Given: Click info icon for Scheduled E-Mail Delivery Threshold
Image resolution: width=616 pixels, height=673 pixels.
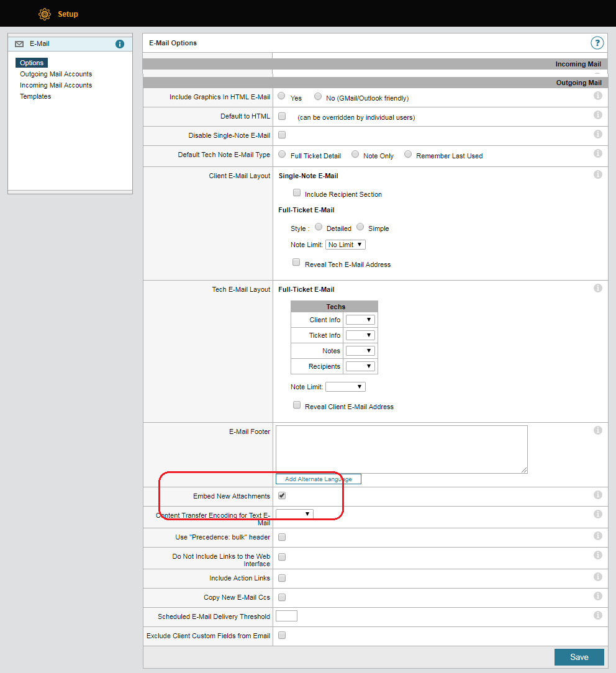Looking at the screenshot, I should [x=597, y=615].
